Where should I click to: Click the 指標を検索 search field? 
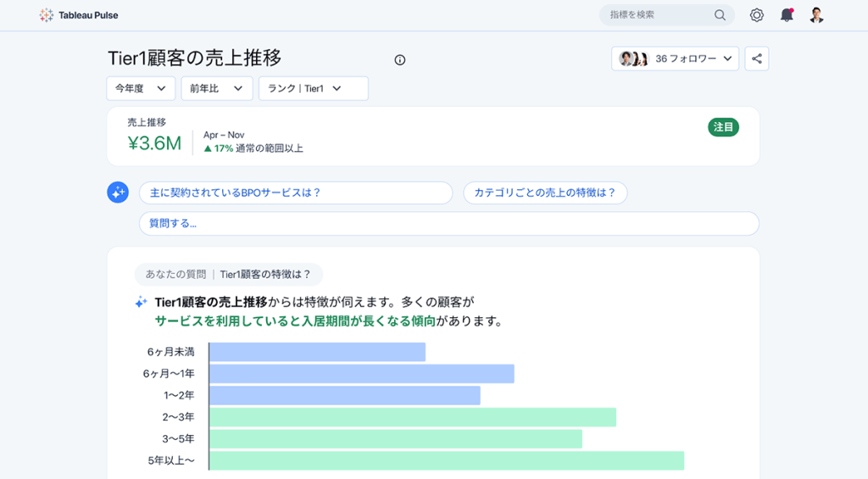click(x=657, y=15)
